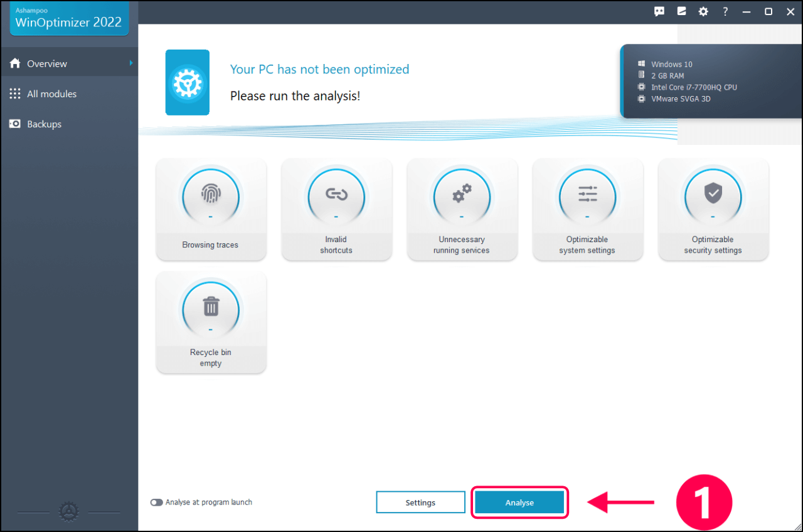Click the 'Optimizable system settings' card label
This screenshot has height=532, width=803.
tap(587, 245)
